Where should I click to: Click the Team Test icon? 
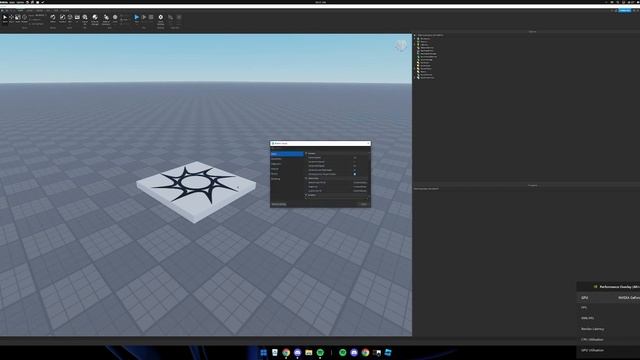[x=170, y=18]
